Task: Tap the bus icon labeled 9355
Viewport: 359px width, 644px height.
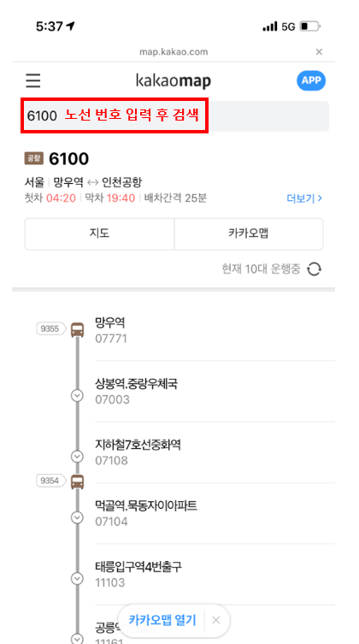Action: pos(77,329)
